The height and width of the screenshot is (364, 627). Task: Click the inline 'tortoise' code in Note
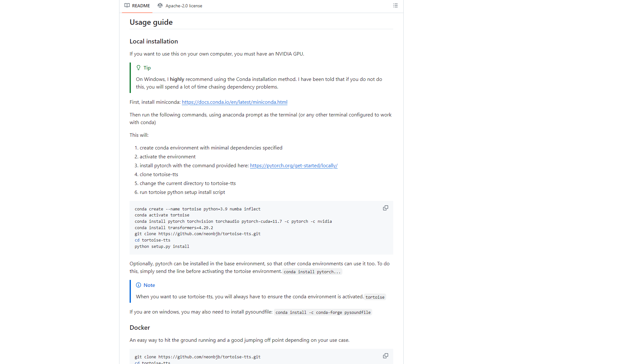pyautogui.click(x=375, y=297)
